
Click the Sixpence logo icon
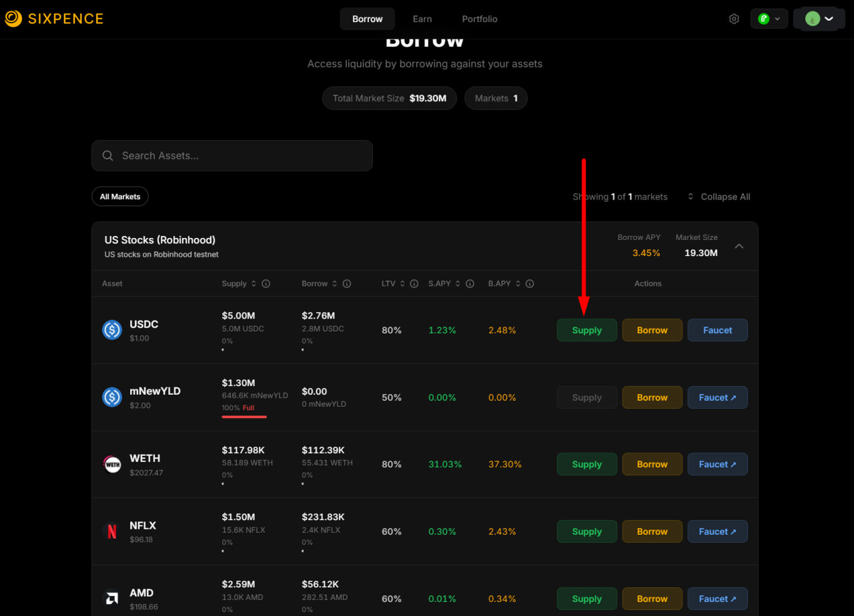pos(13,19)
